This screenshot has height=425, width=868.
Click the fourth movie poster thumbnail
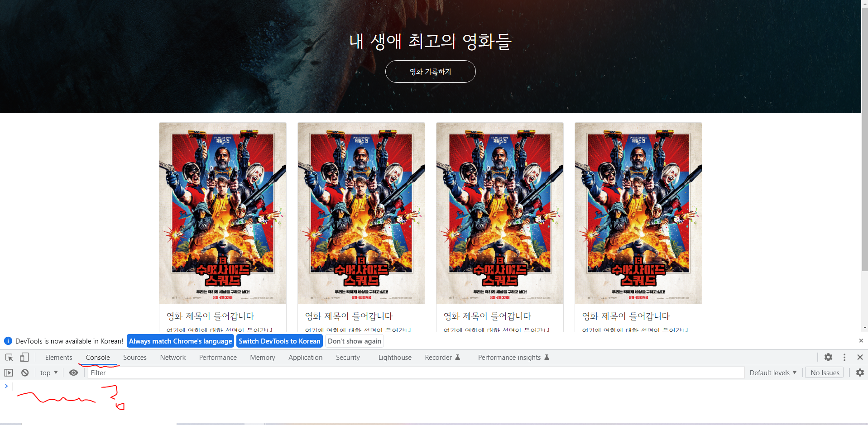tap(638, 213)
